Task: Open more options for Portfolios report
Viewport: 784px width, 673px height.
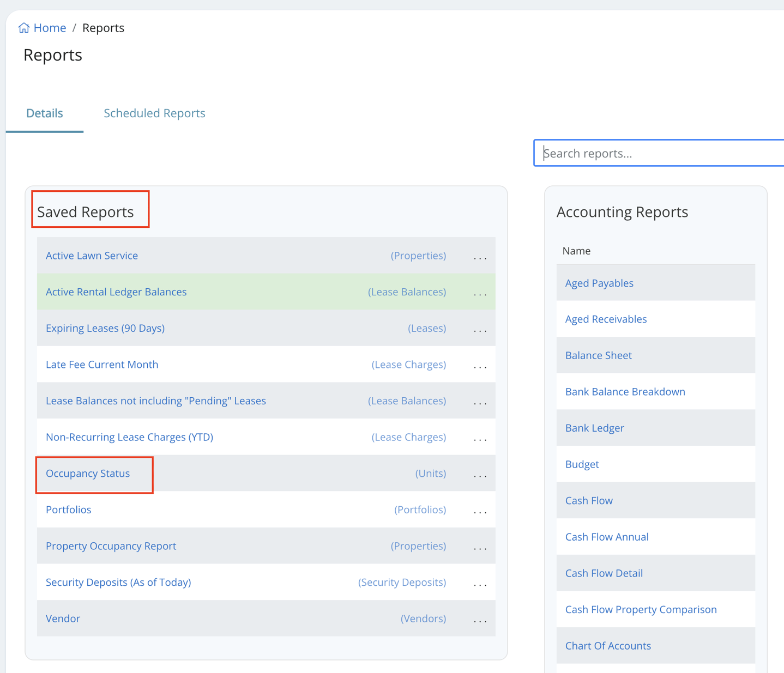Action: click(480, 511)
